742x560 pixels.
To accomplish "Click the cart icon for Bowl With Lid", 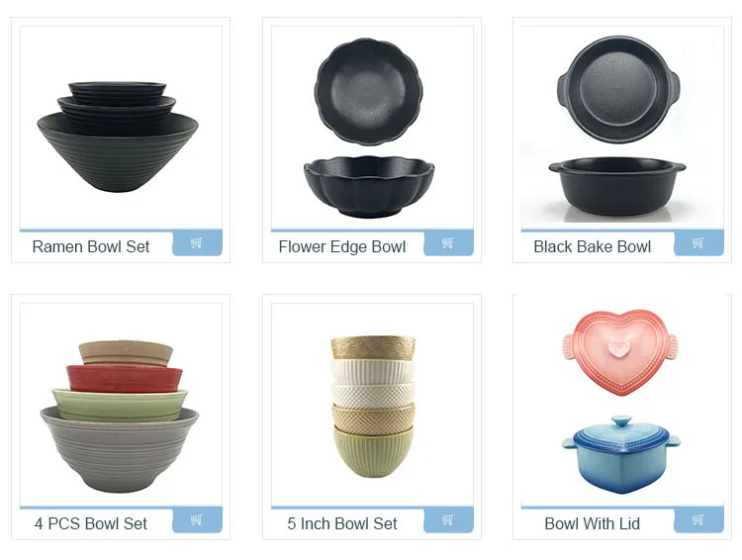I will point(698,520).
